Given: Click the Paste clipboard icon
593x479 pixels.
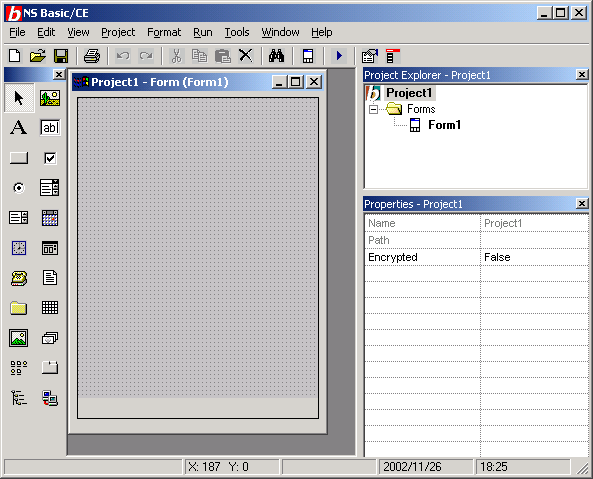Looking at the screenshot, I should (x=223, y=56).
